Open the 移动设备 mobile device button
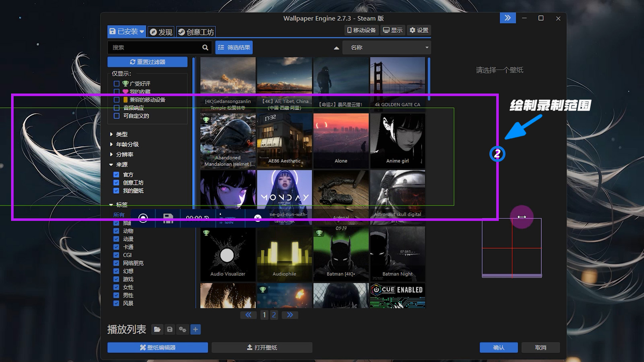This screenshot has width=644, height=362. 362,30
